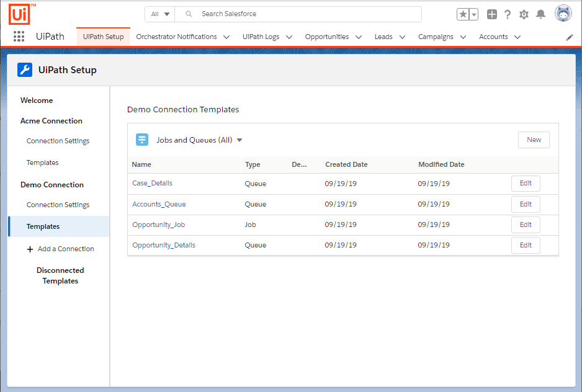Viewport: 582px width, 392px height.
Task: Click the global actions plus icon
Action: click(492, 14)
